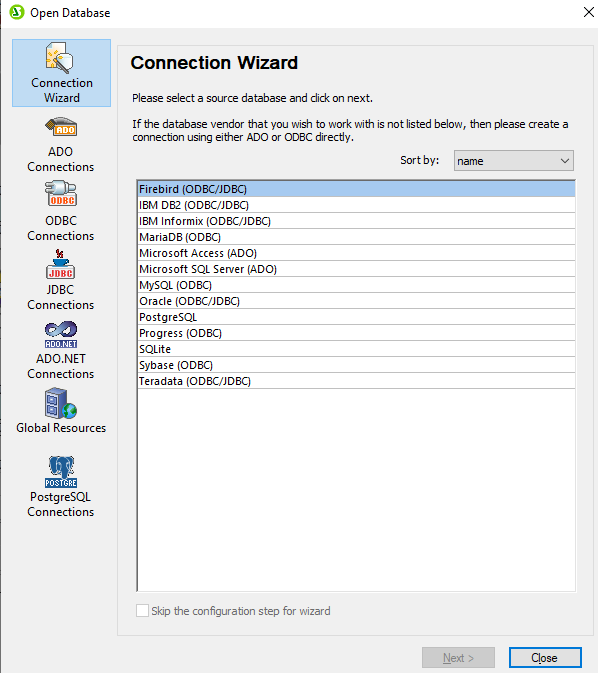Open PostgreSQL Connections panel

point(61,486)
